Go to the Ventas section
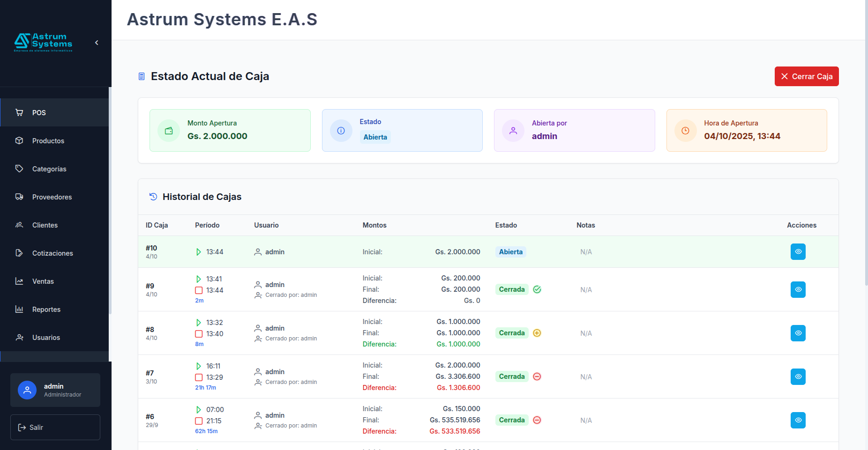This screenshot has width=868, height=450. 43,281
